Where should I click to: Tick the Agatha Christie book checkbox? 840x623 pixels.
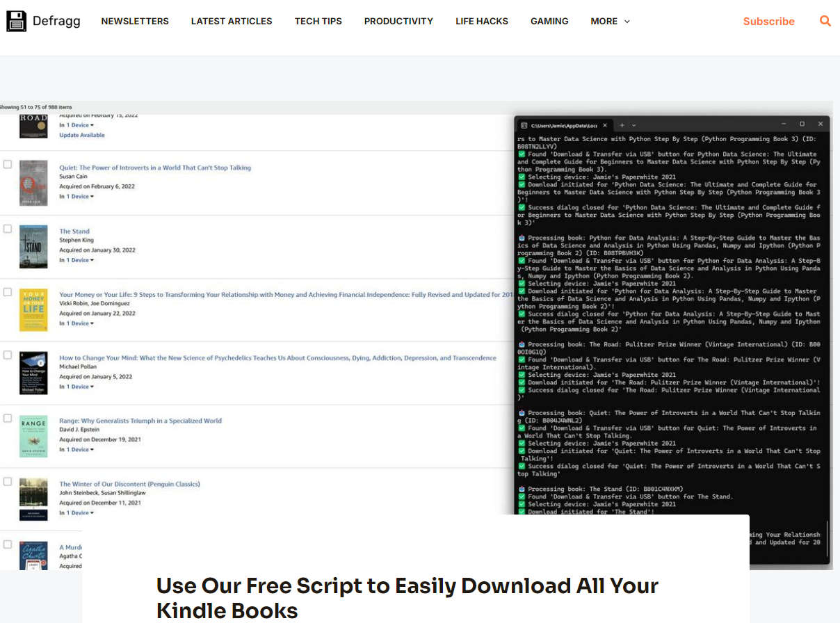point(8,544)
